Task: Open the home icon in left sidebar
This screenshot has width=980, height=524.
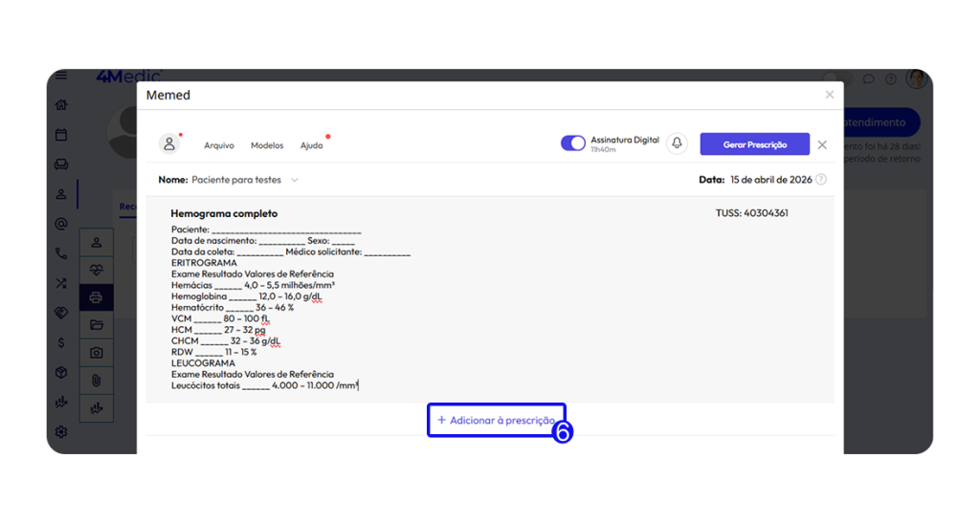Action: pyautogui.click(x=61, y=105)
